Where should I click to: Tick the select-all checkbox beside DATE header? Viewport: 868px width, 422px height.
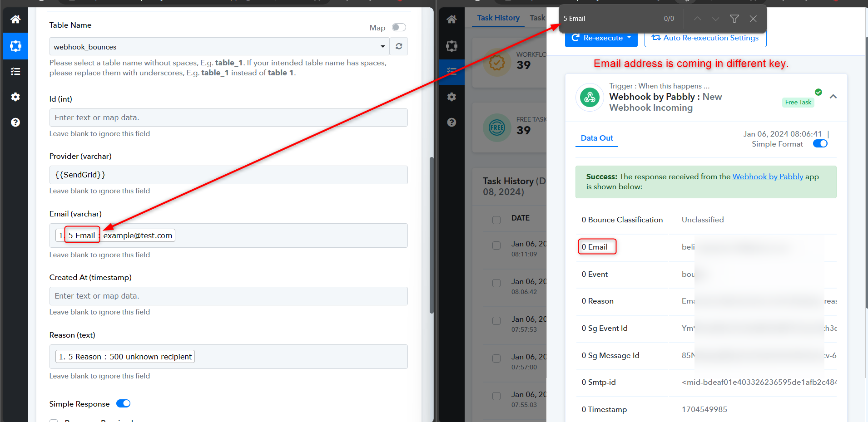tap(496, 220)
